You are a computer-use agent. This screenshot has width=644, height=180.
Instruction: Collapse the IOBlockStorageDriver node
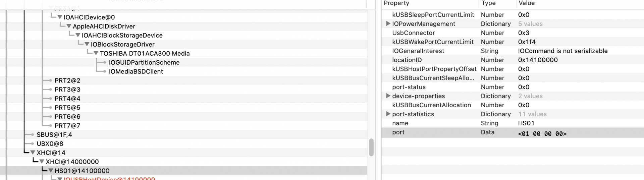[87, 44]
